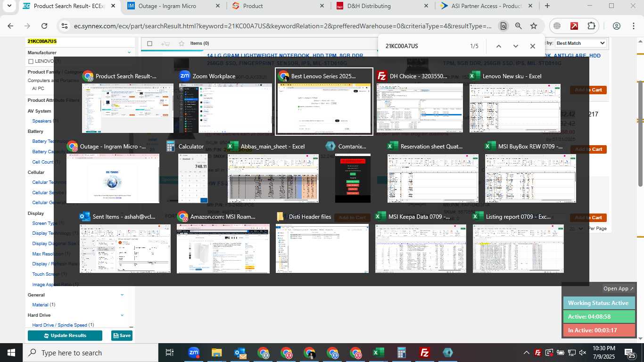Collapse the Manufacturer filter section
The image size is (644, 362).
129,52
